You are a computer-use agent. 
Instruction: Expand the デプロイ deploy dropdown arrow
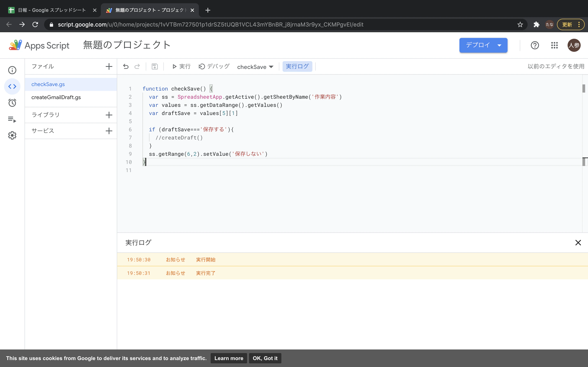(x=500, y=45)
